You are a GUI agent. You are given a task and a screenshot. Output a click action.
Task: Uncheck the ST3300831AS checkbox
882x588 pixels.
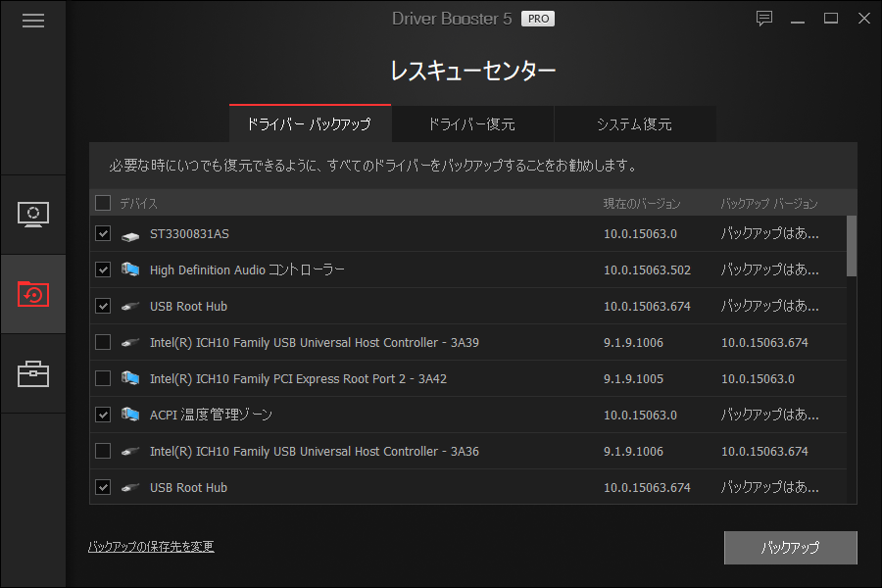[x=103, y=233]
